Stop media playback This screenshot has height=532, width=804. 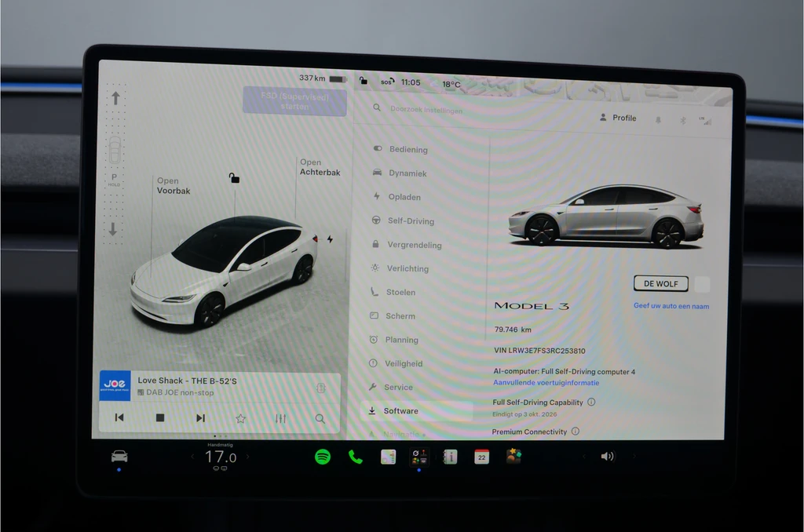[x=160, y=418]
